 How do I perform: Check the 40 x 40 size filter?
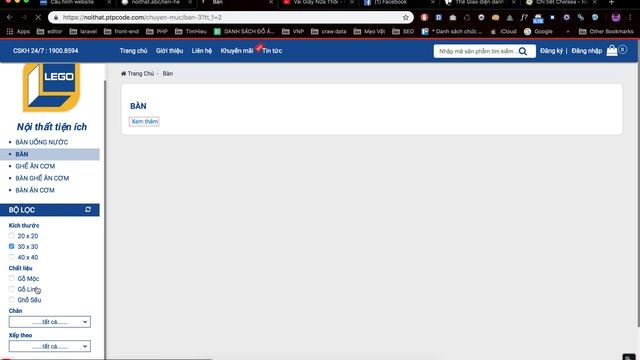[x=11, y=257]
